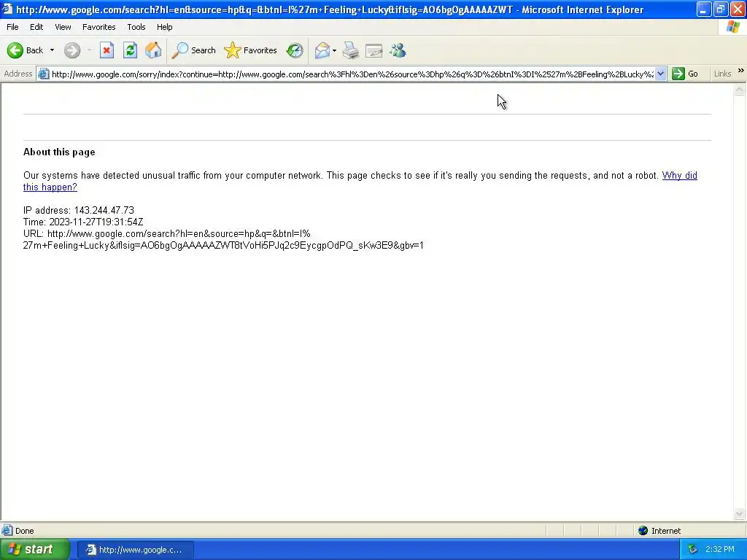Open the Help menu

[165, 27]
